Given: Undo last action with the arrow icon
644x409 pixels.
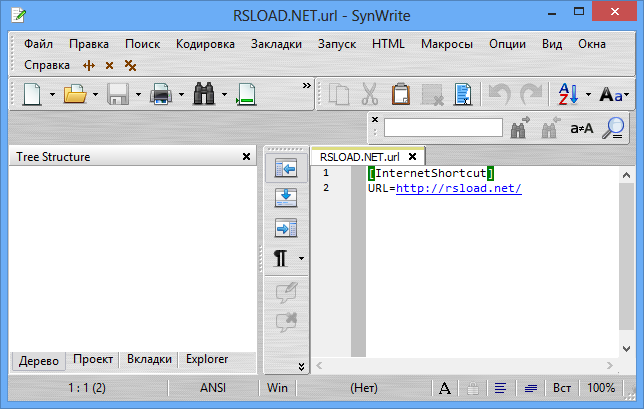Looking at the screenshot, I should pyautogui.click(x=499, y=94).
